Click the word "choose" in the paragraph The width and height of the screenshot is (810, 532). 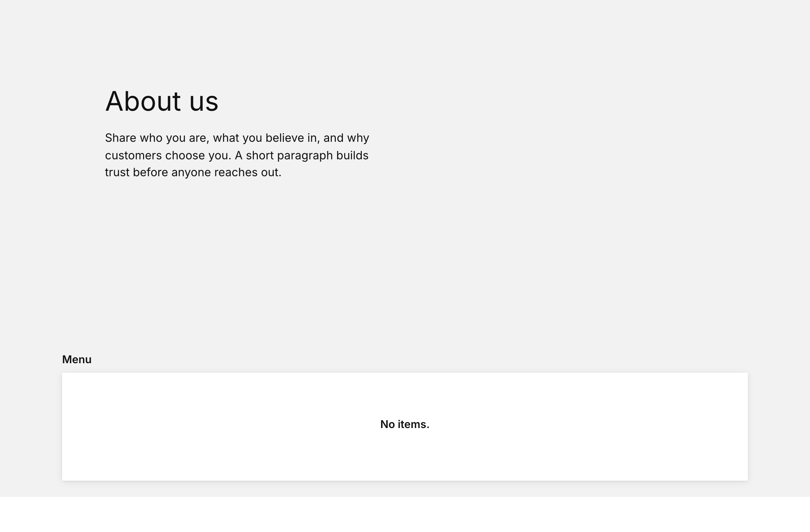(x=185, y=156)
